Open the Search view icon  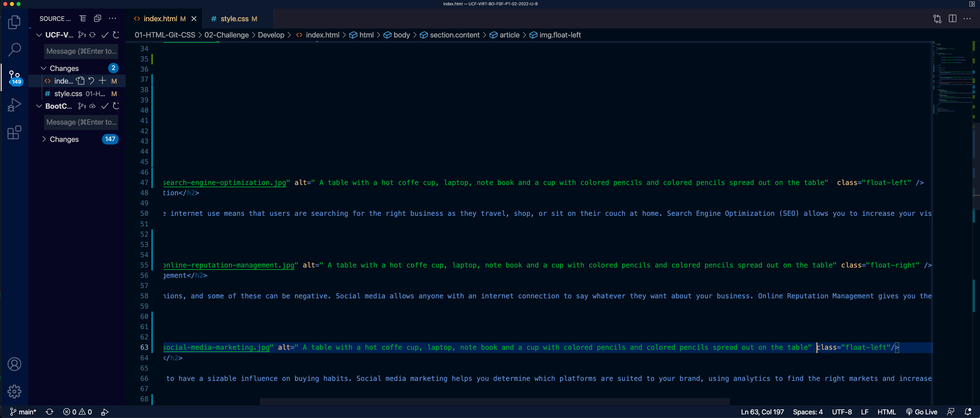pyautogui.click(x=14, y=49)
